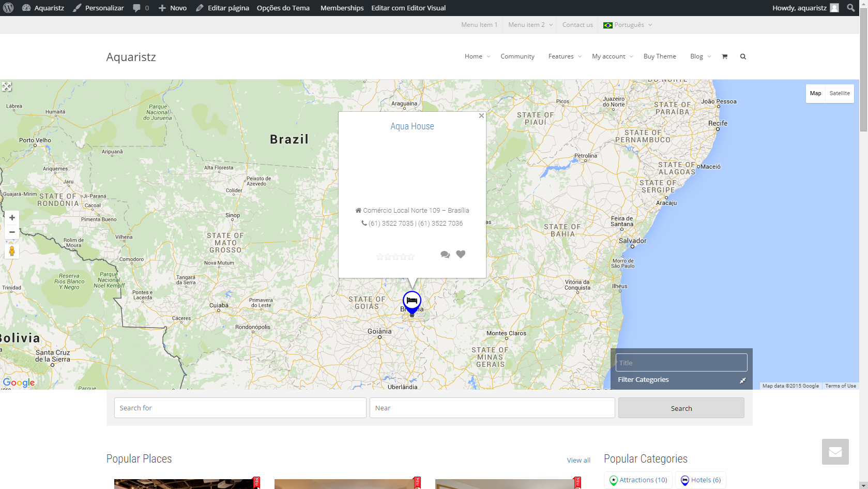This screenshot has height=489, width=868.
Task: Favorite Aqua House with heart icon
Action: [x=461, y=254]
